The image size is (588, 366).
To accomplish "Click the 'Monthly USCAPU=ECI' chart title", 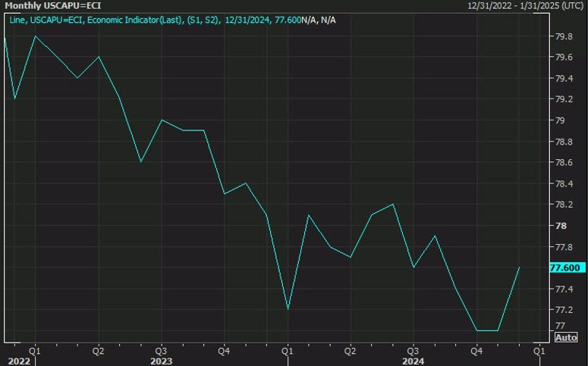I will click(x=53, y=5).
